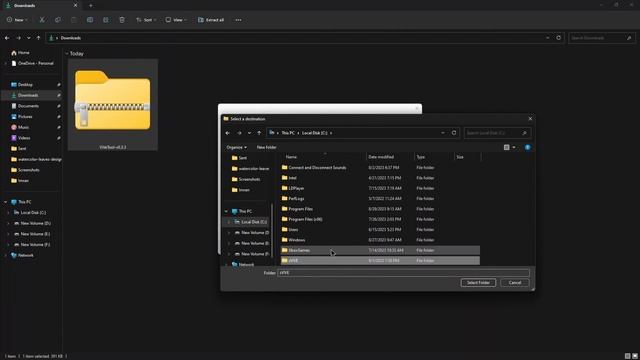Viewport: 640px width, 360px height.
Task: Click the up arrow in Select a destination dialog
Action: [x=259, y=133]
